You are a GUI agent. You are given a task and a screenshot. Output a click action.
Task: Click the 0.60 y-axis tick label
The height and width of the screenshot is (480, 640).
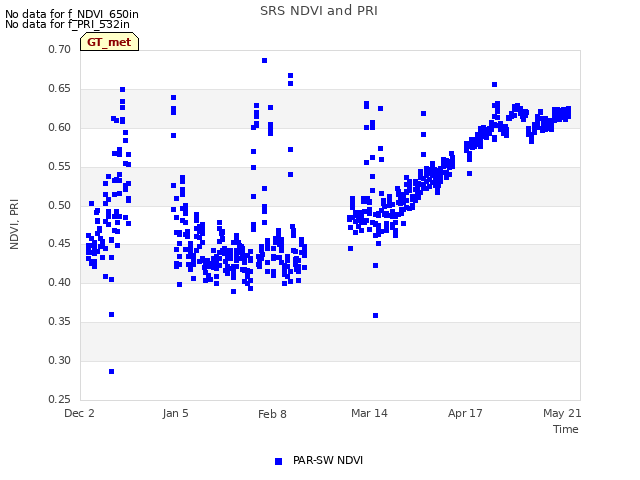point(60,127)
